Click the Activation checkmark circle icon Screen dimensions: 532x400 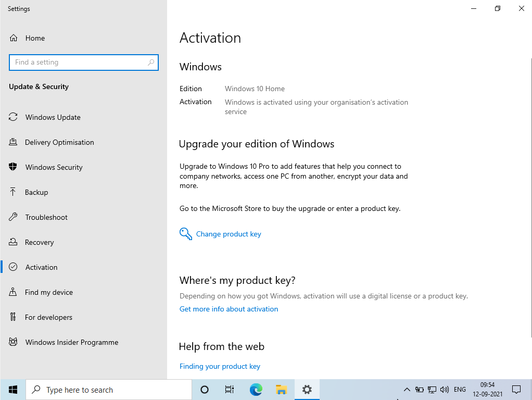13,267
